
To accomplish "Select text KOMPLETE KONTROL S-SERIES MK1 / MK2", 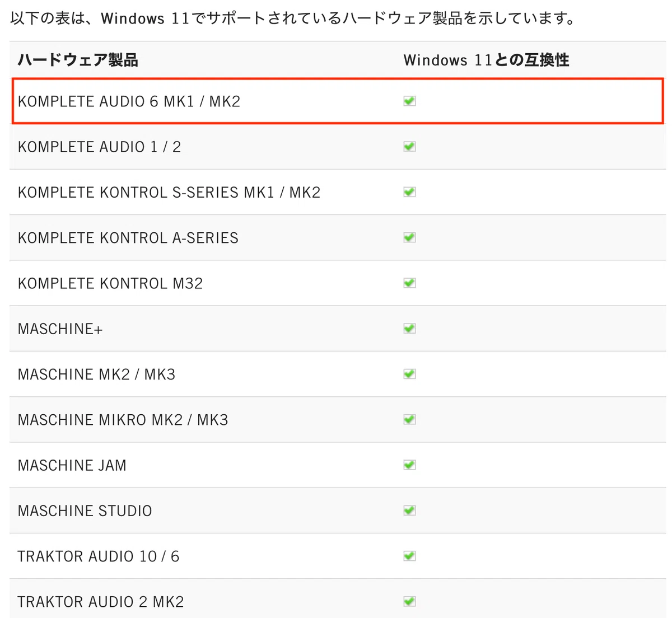I will pyautogui.click(x=169, y=192).
